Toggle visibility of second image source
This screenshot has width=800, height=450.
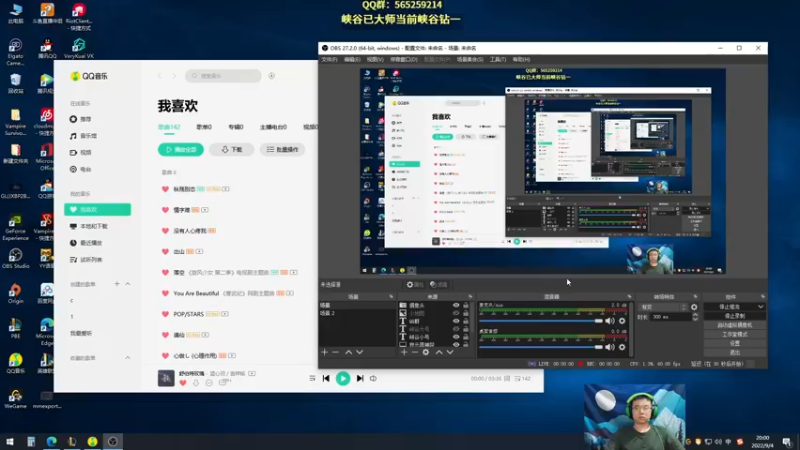(x=456, y=313)
